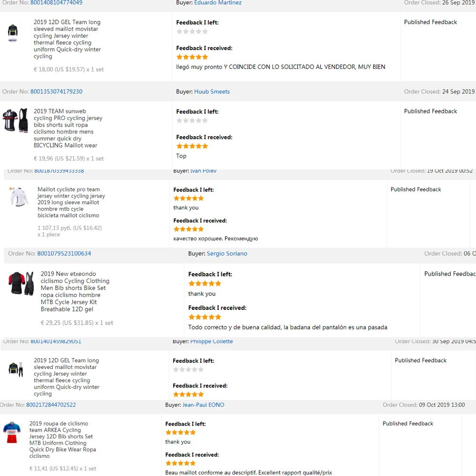Open buyer profile Huub Smeets

click(x=212, y=91)
